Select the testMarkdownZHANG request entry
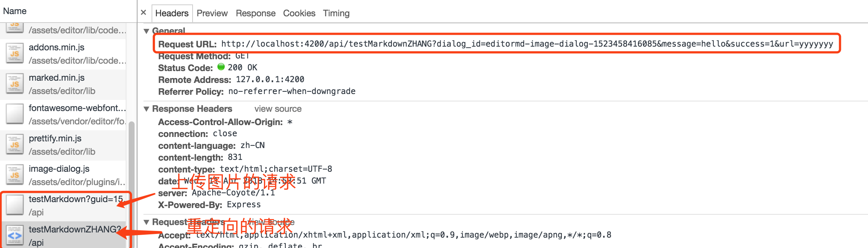The width and height of the screenshot is (868, 248). tap(67, 235)
